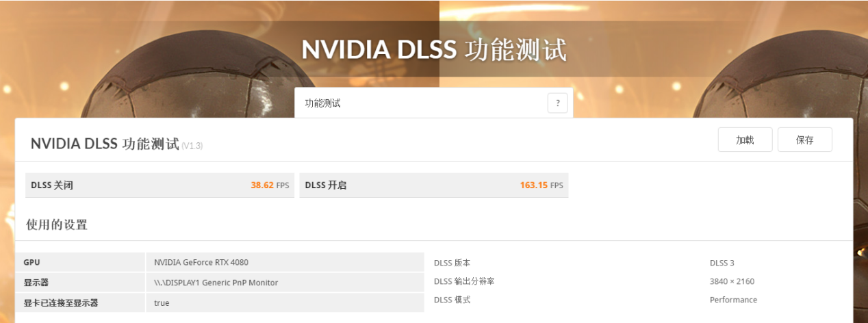The image size is (868, 323).
Task: Click the V1.3 version text
Action: click(x=192, y=146)
